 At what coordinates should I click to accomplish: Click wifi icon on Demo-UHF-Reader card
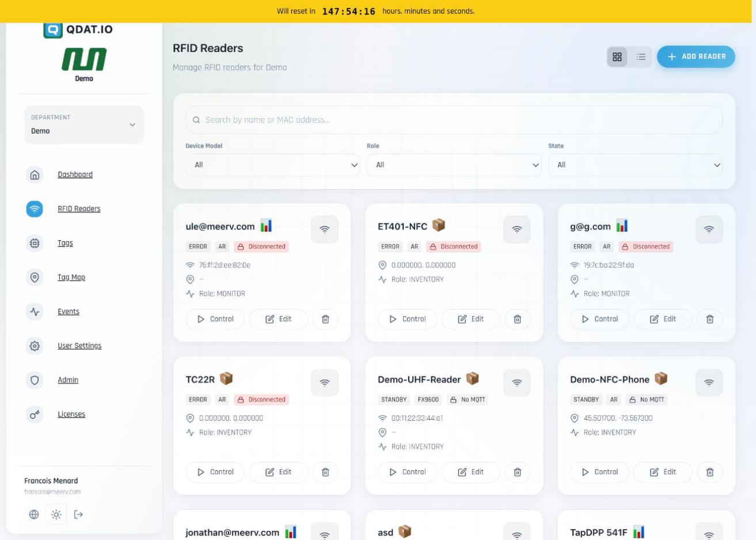(x=517, y=383)
